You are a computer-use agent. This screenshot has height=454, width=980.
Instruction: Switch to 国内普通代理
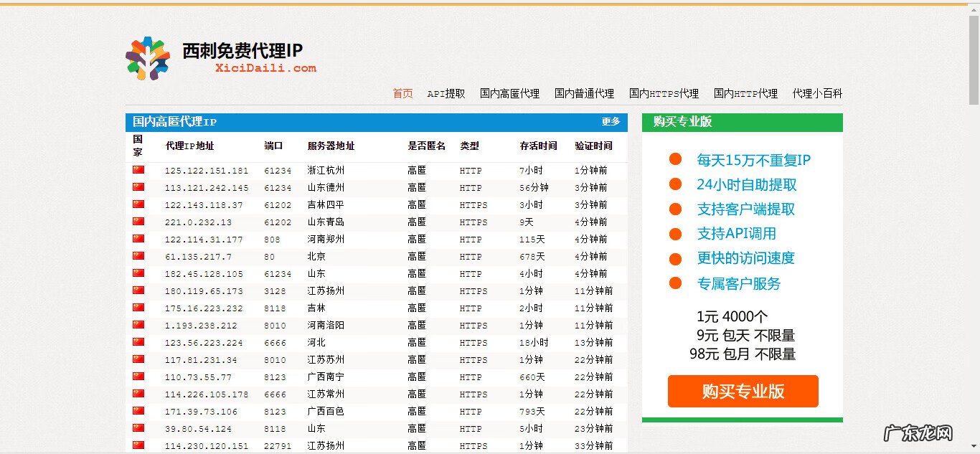(x=583, y=93)
